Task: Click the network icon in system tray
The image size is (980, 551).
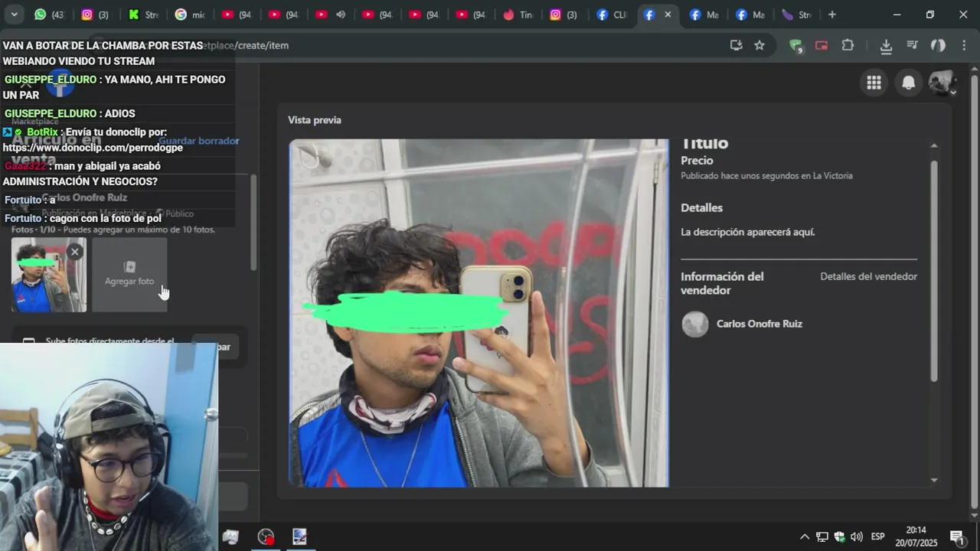Action: pyautogui.click(x=822, y=536)
